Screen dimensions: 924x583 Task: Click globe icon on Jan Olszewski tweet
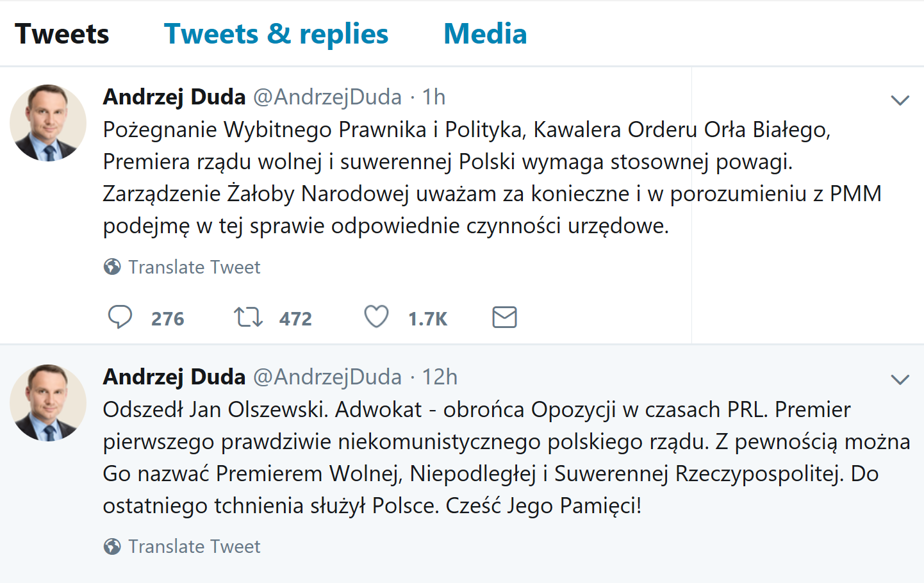112,546
